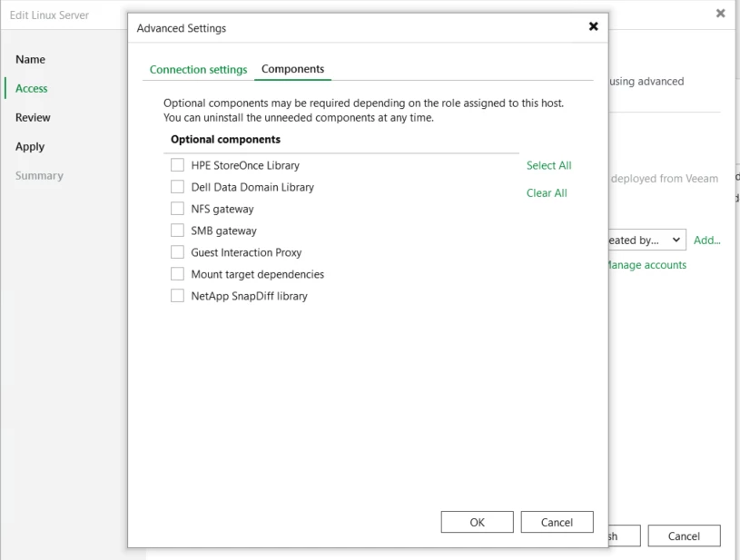Tick the NFS gateway checkbox
740x560 pixels.
tap(177, 209)
